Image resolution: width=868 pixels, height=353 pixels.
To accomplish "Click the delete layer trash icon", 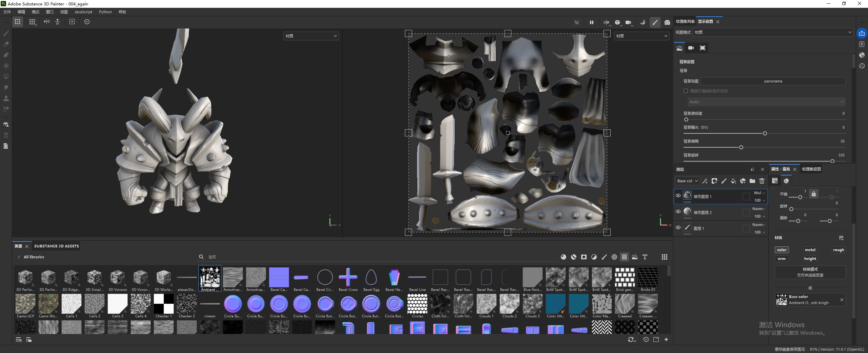I will pos(762,181).
